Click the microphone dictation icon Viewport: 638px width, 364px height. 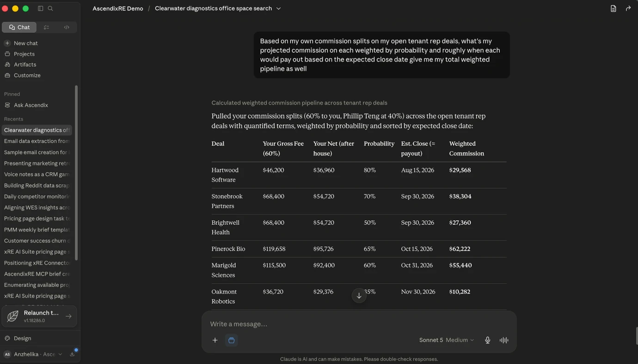coord(487,340)
